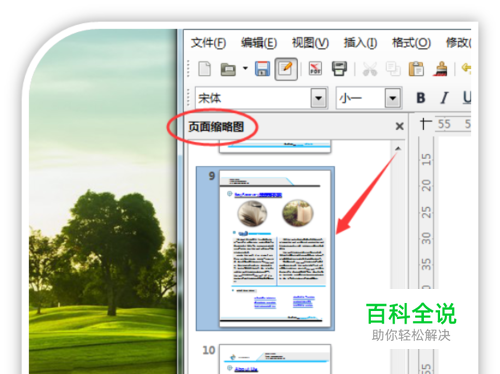
Task: Copy the selection with the Copy icon
Action: click(x=393, y=69)
